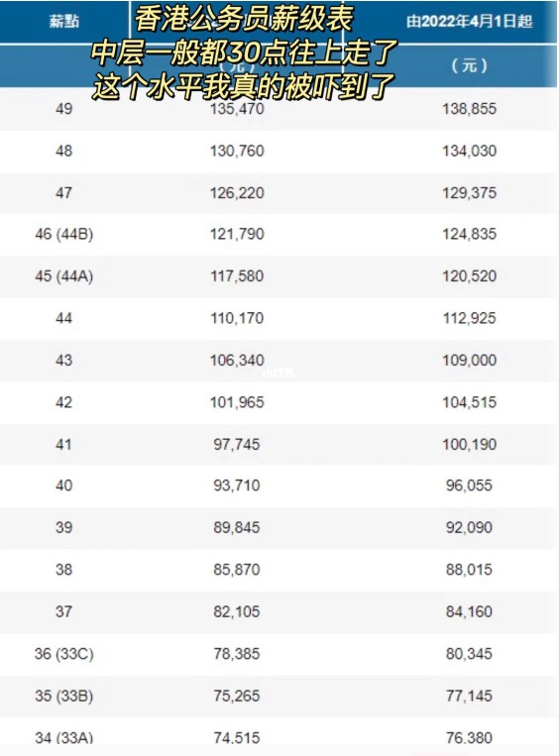Click the 香港公务员薪级表 title caption
This screenshot has width=559, height=756.
pos(244,19)
